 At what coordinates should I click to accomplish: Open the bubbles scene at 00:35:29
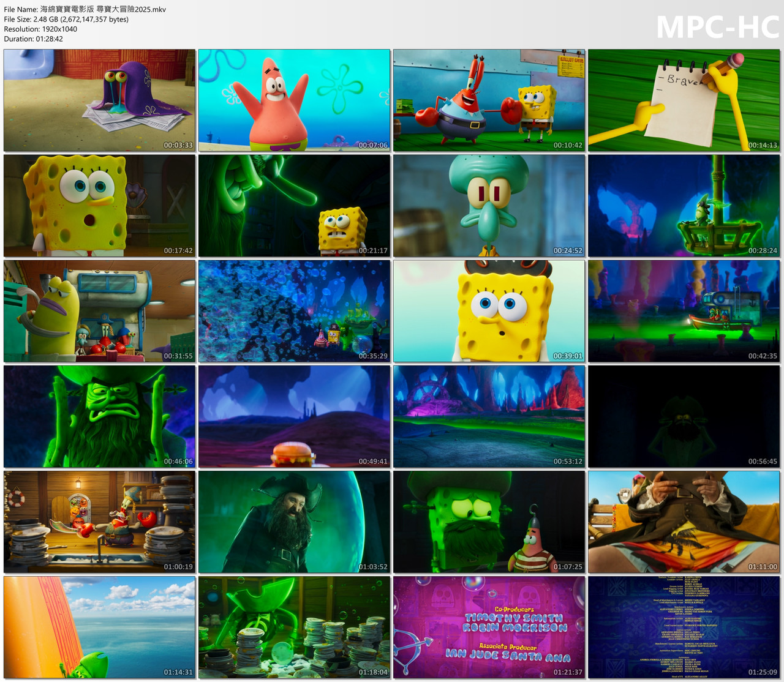pyautogui.click(x=294, y=311)
